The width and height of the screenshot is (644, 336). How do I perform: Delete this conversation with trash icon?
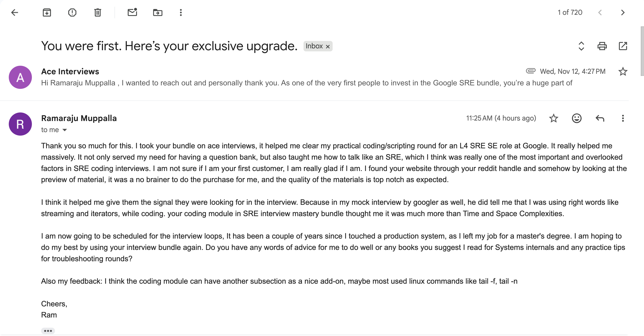[x=97, y=12]
